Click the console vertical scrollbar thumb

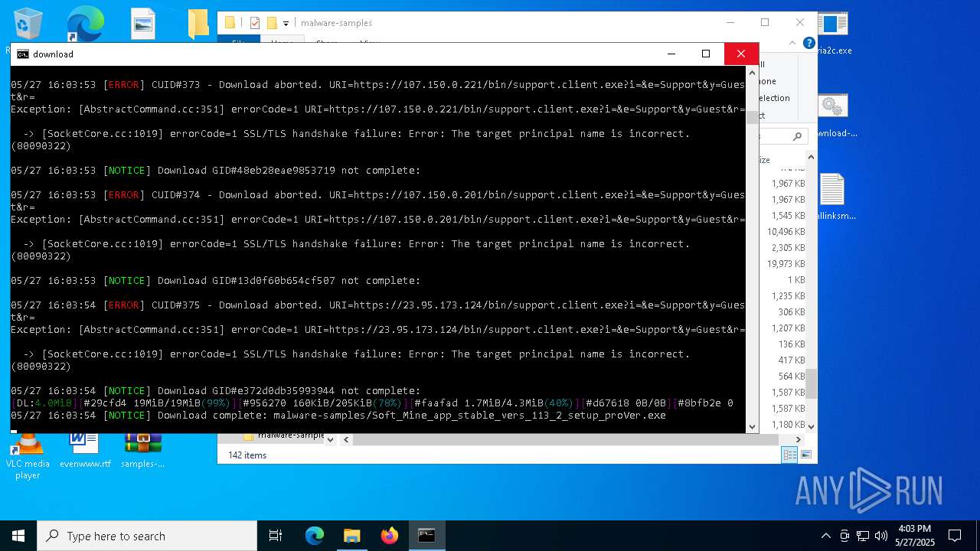(x=752, y=116)
